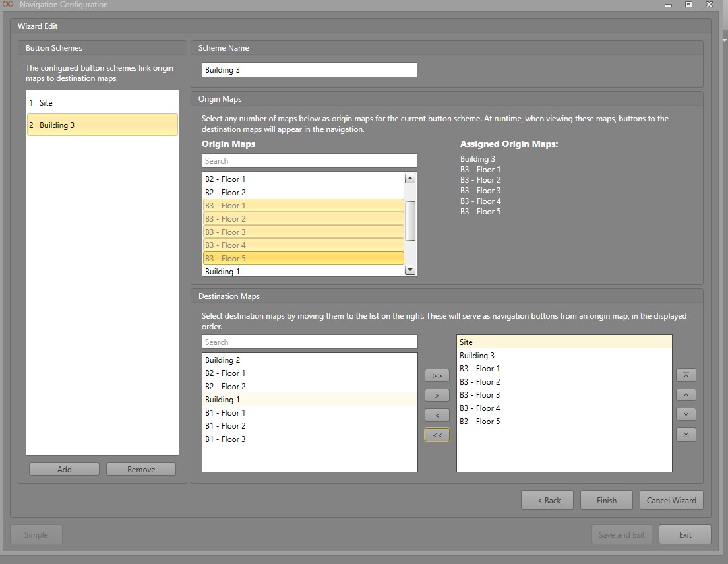
Task: Click the remove all (<<) arrow button
Action: click(x=437, y=435)
